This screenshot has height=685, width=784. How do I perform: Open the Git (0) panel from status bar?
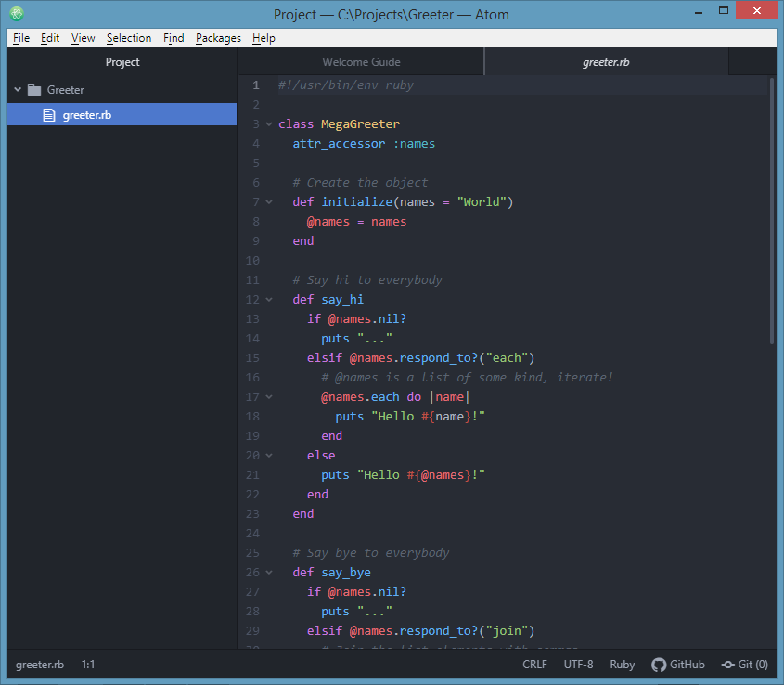(744, 665)
